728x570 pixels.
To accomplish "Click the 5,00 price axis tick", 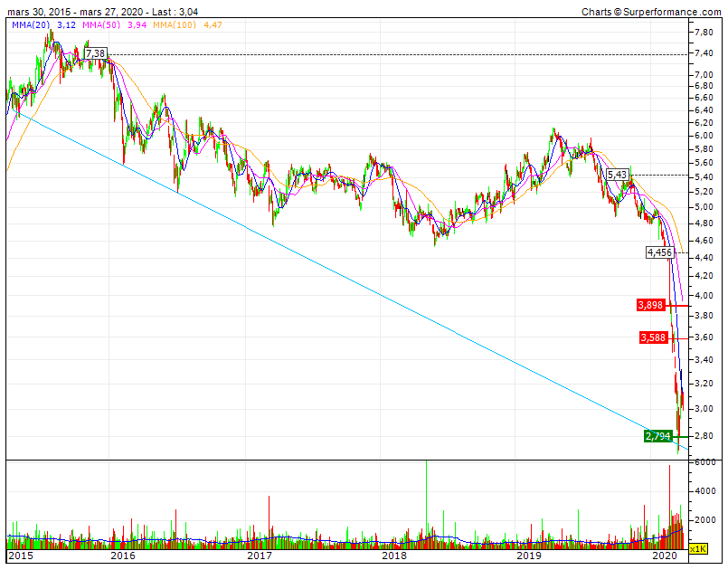I will pos(704,206).
